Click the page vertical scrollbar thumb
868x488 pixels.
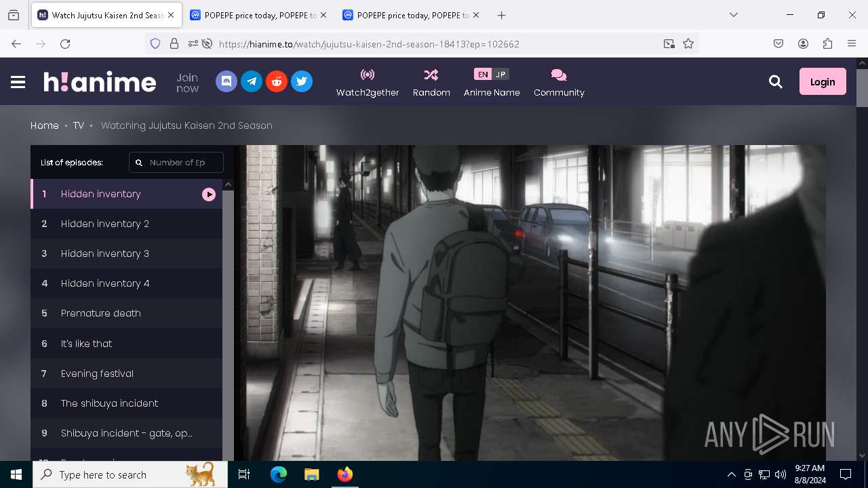tap(862, 87)
